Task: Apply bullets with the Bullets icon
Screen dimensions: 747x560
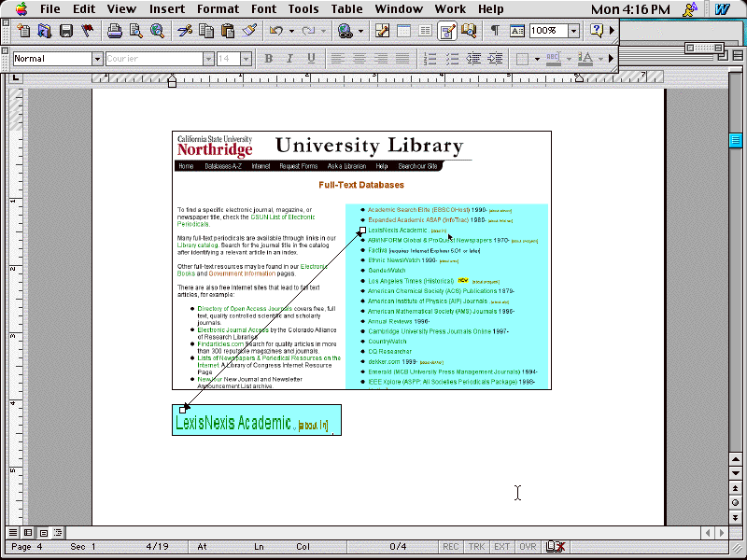Action: point(452,59)
